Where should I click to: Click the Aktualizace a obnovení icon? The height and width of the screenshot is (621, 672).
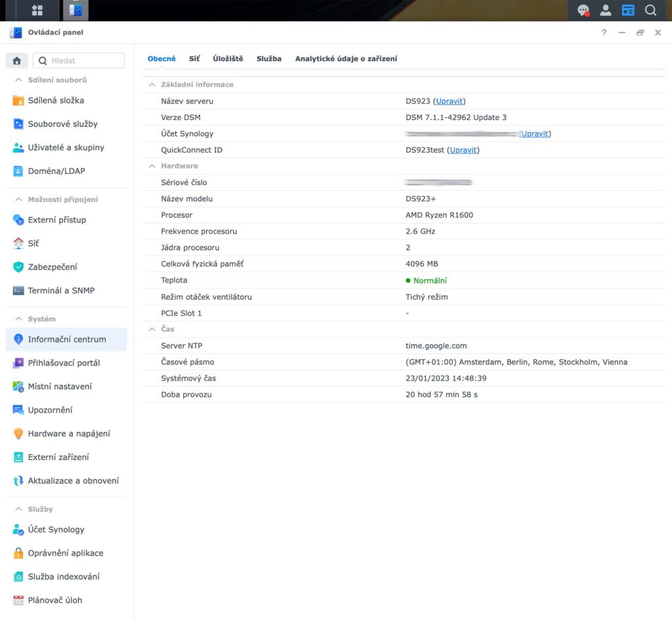(x=18, y=481)
